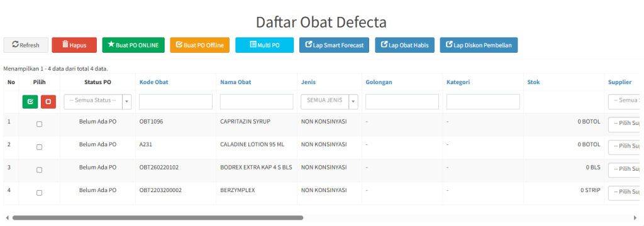
Task: Click the Lap Diskon Pembelian button
Action: (479, 45)
